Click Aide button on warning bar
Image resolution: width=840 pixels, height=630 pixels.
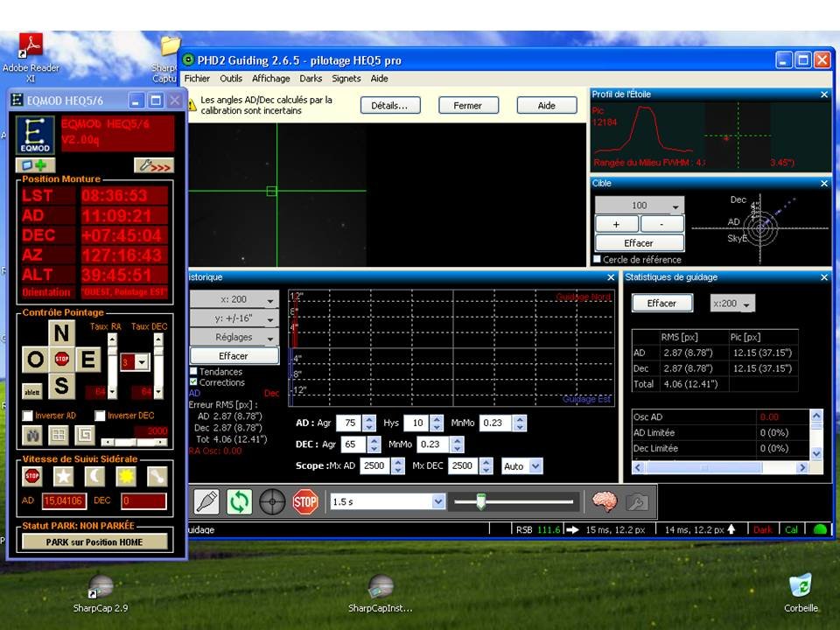coord(546,106)
